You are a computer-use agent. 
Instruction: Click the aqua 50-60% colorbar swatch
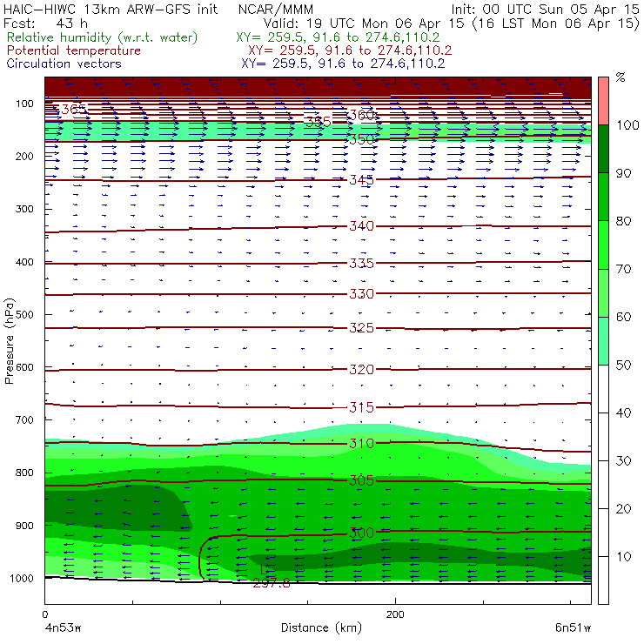(x=603, y=341)
